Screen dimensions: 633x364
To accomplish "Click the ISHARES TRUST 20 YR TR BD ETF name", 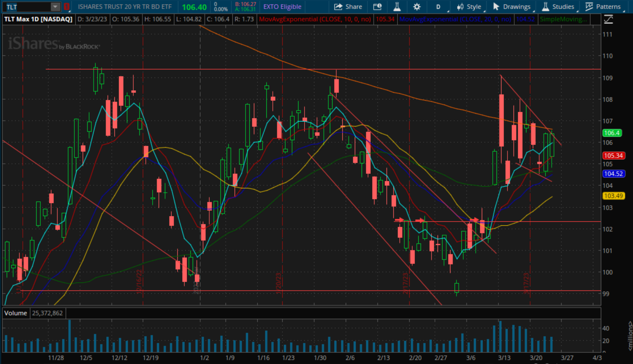I will [x=125, y=7].
